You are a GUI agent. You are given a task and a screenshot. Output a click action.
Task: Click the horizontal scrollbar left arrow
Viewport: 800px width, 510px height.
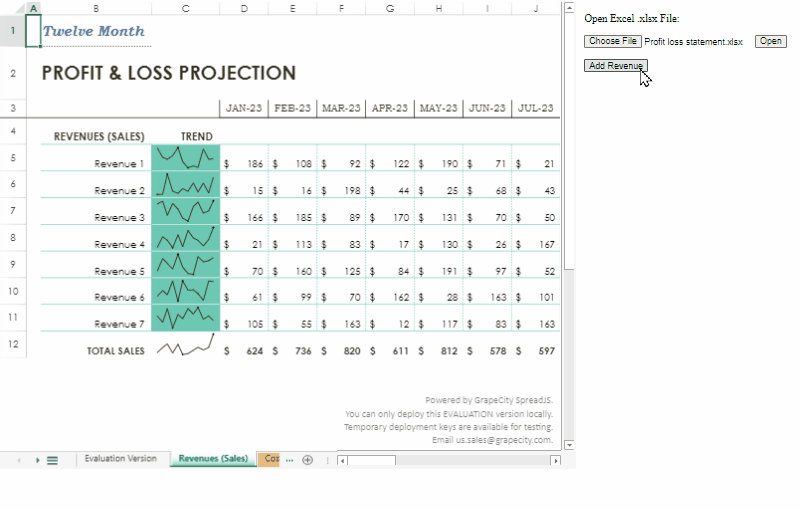click(342, 460)
